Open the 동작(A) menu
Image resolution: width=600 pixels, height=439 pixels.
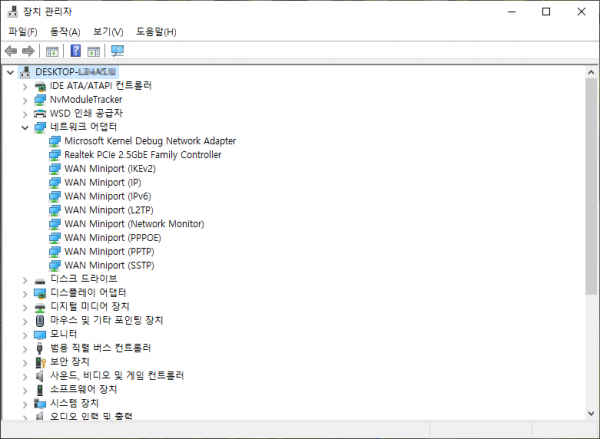click(x=65, y=32)
